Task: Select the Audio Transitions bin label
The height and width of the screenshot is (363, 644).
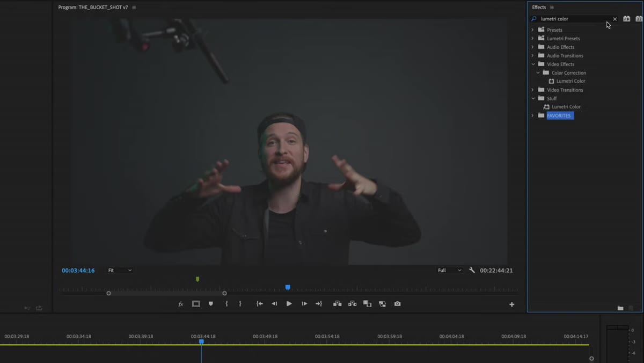Action: click(565, 56)
